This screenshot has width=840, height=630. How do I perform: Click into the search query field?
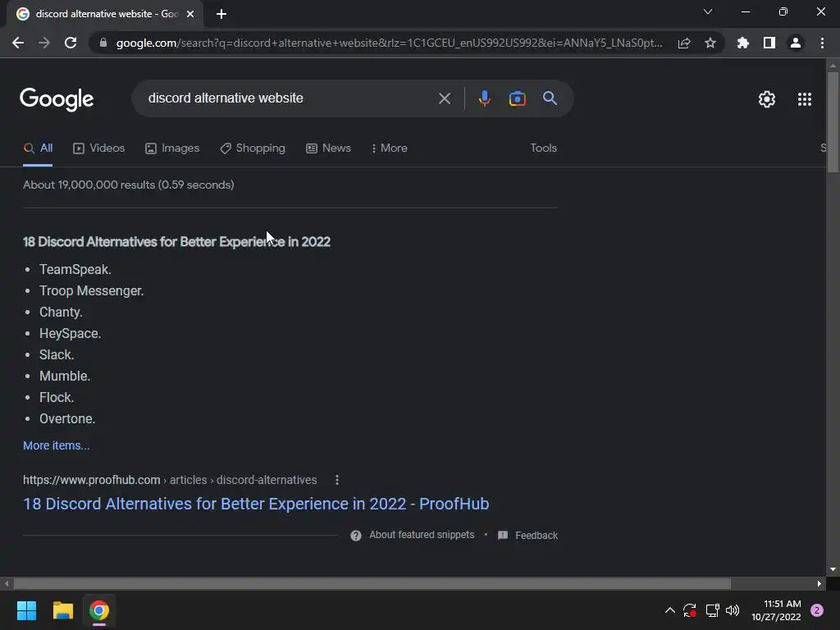pos(290,98)
